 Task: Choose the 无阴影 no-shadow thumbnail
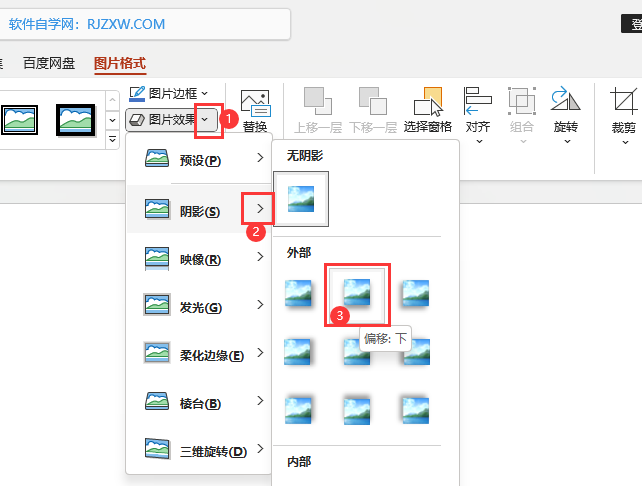click(301, 197)
